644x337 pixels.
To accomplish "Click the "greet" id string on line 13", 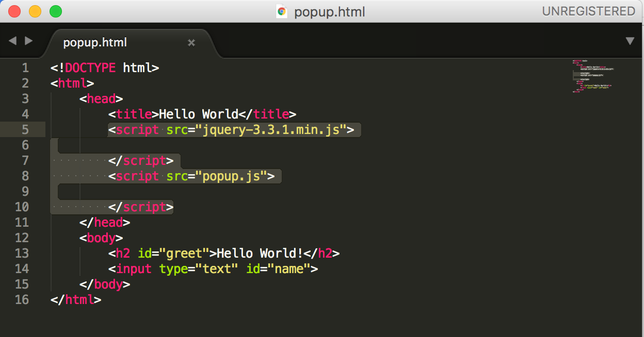I will [x=184, y=254].
